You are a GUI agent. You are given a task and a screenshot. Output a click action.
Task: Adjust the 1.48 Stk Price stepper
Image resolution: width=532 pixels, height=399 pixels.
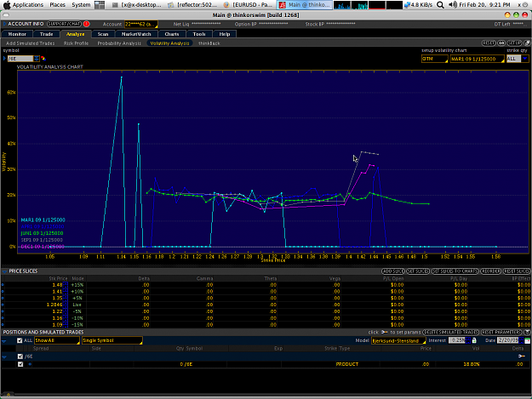66,285
